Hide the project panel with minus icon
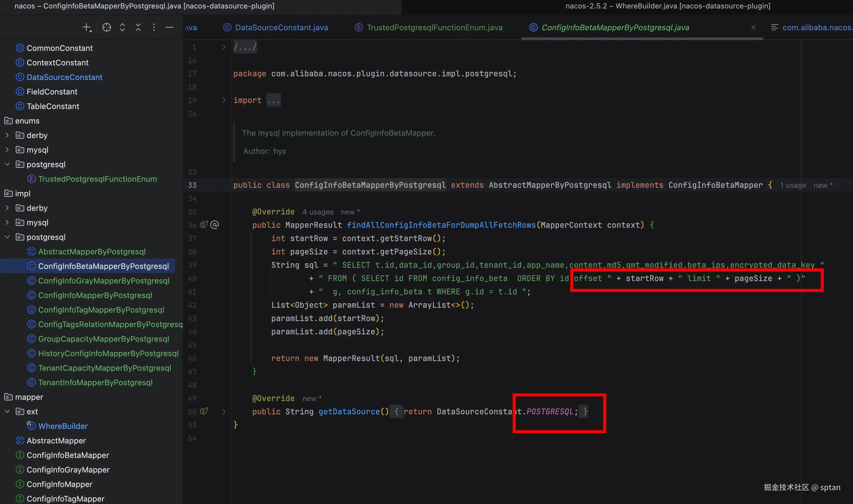This screenshot has width=853, height=504. [169, 28]
